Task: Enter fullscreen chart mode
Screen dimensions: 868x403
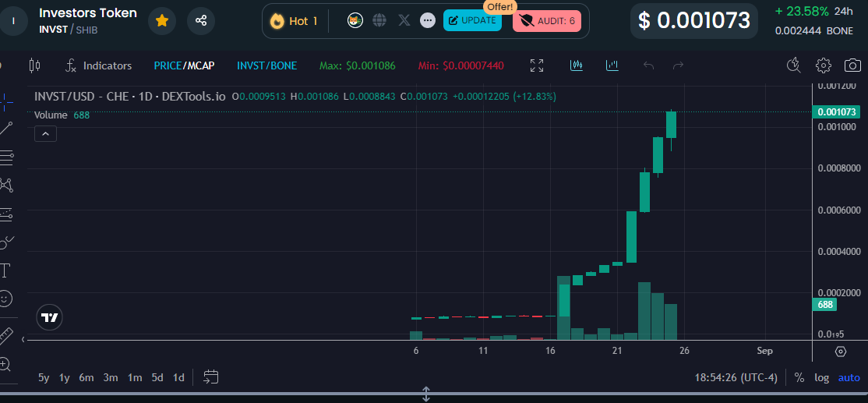Action: 536,66
